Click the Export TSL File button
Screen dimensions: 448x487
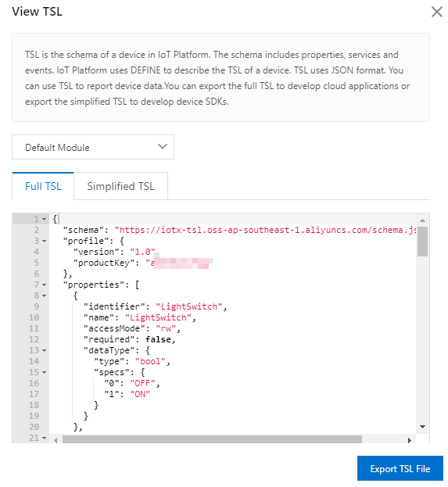pos(400,468)
